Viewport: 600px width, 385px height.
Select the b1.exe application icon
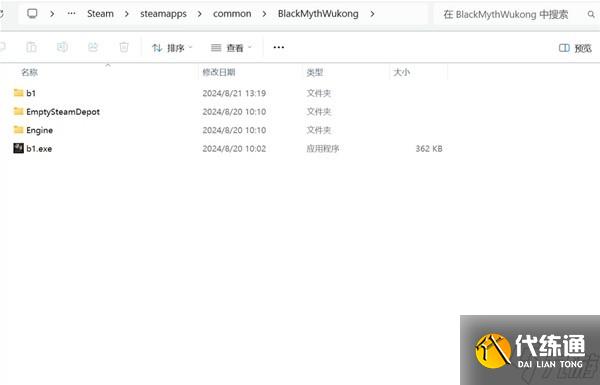[x=18, y=148]
